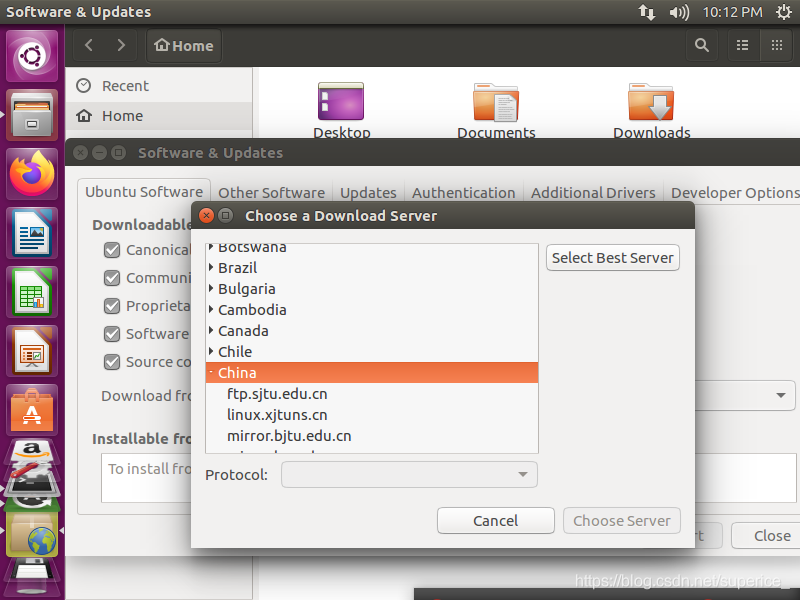Open the Amazon dock icon

(32, 450)
